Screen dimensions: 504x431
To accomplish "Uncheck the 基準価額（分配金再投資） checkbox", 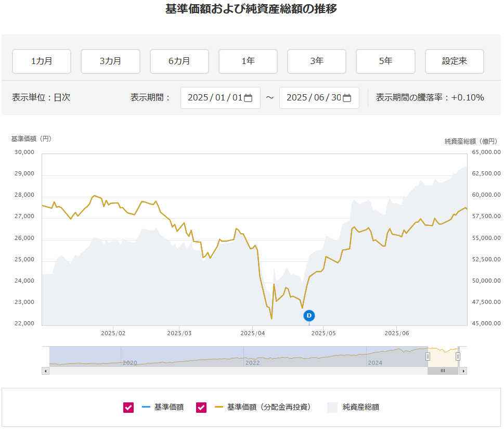I will point(201,408).
